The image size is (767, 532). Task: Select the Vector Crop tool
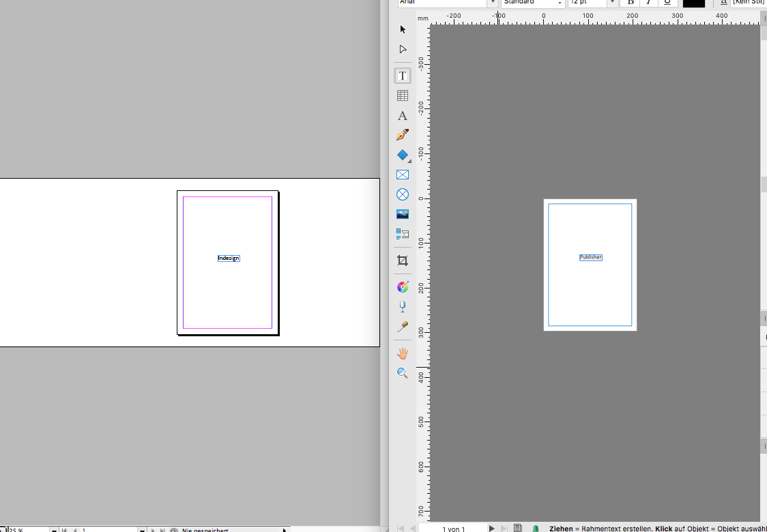(x=403, y=261)
